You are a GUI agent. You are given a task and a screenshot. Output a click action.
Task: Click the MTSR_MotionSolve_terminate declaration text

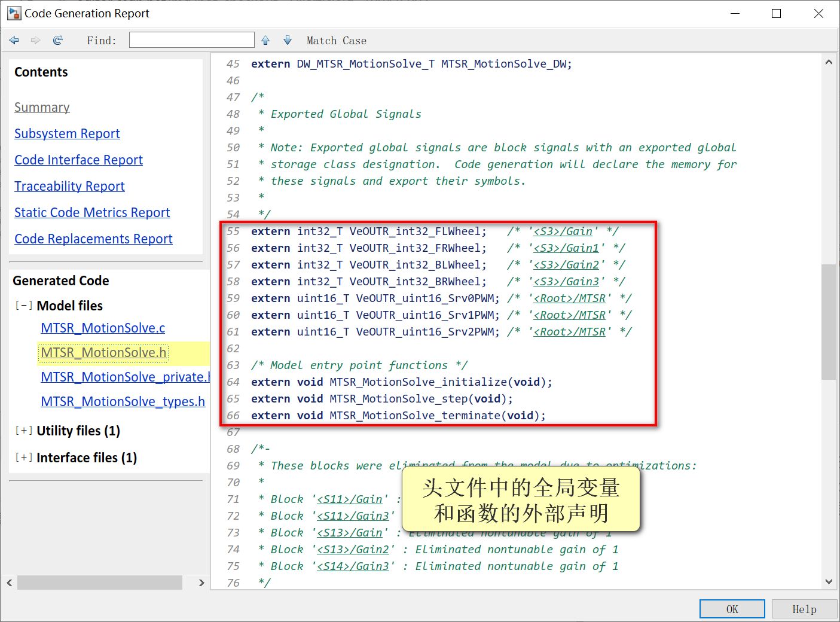pyautogui.click(x=399, y=416)
